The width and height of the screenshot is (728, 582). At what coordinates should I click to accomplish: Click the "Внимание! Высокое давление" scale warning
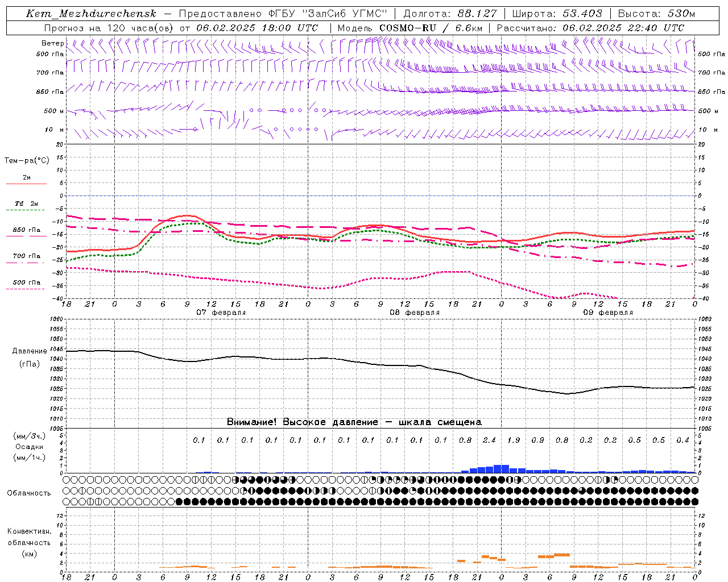coord(354,422)
